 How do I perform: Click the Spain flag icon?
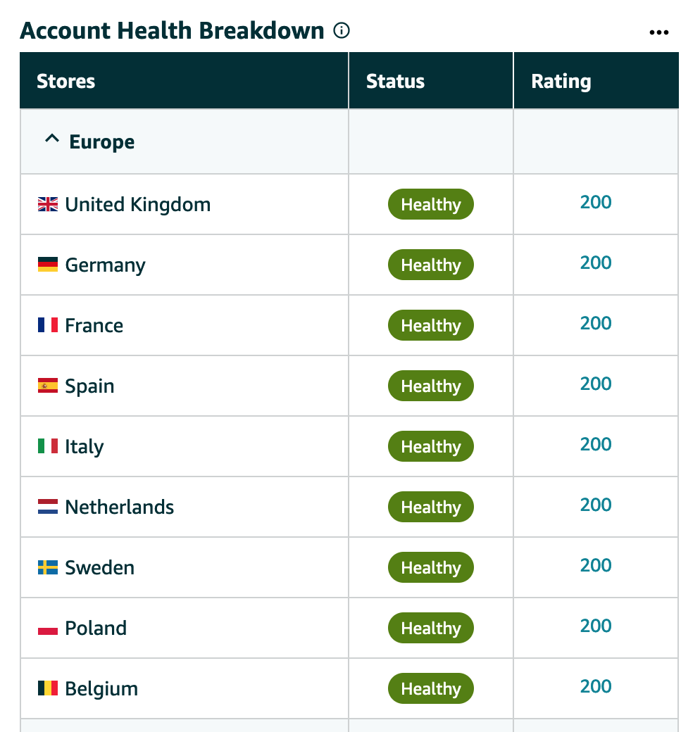(x=48, y=386)
